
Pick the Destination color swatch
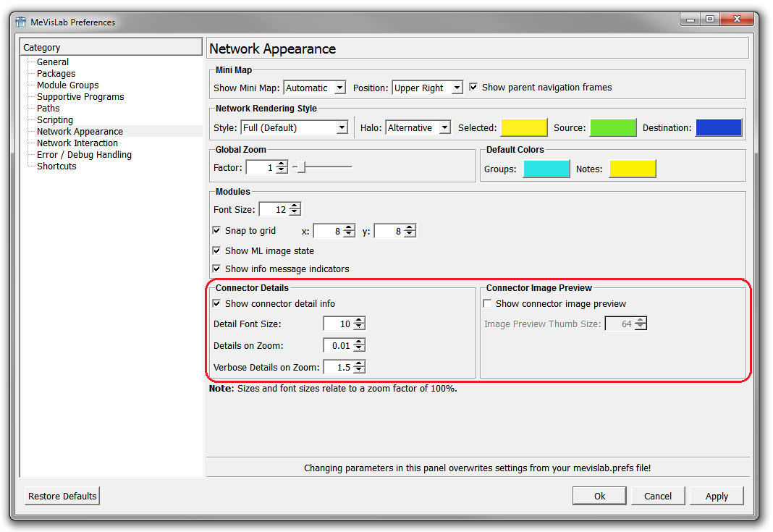point(718,128)
